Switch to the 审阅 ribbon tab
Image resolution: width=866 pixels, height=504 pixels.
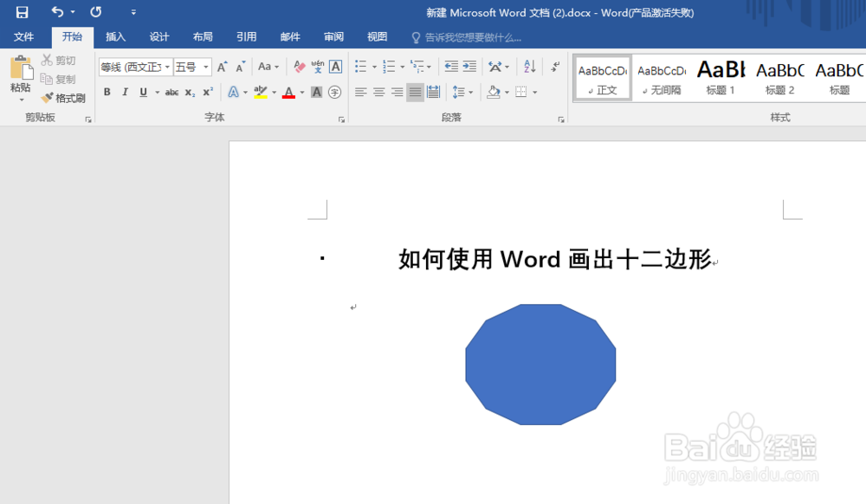coord(333,37)
